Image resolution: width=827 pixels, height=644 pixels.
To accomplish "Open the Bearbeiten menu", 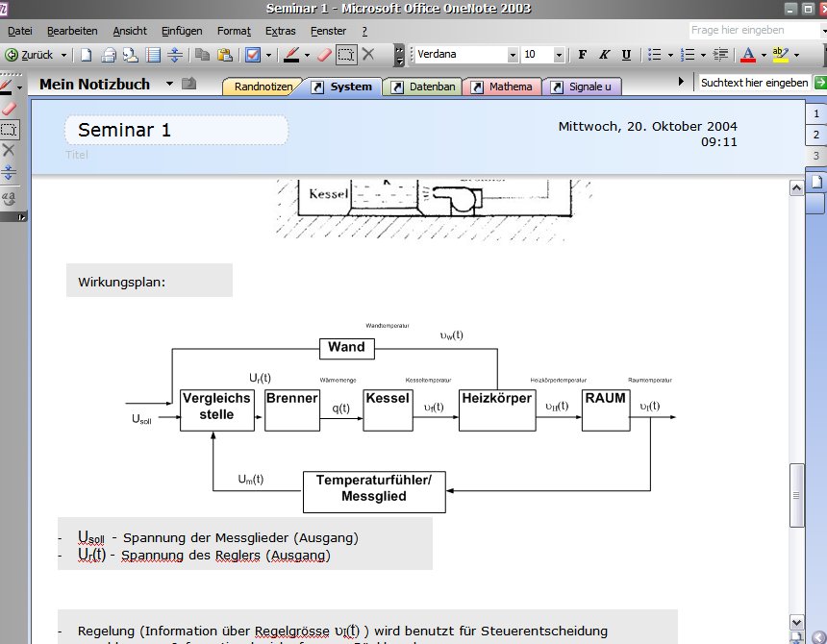I will click(72, 31).
